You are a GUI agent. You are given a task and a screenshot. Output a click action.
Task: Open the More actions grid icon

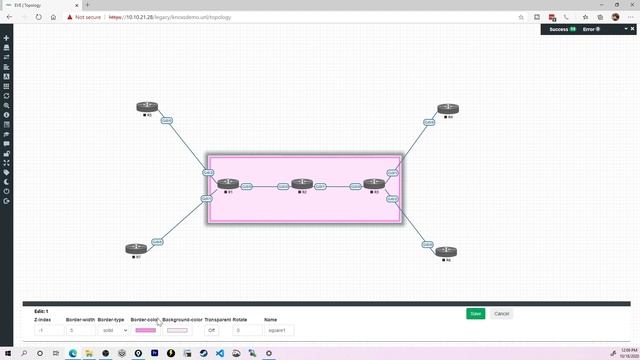click(6, 86)
